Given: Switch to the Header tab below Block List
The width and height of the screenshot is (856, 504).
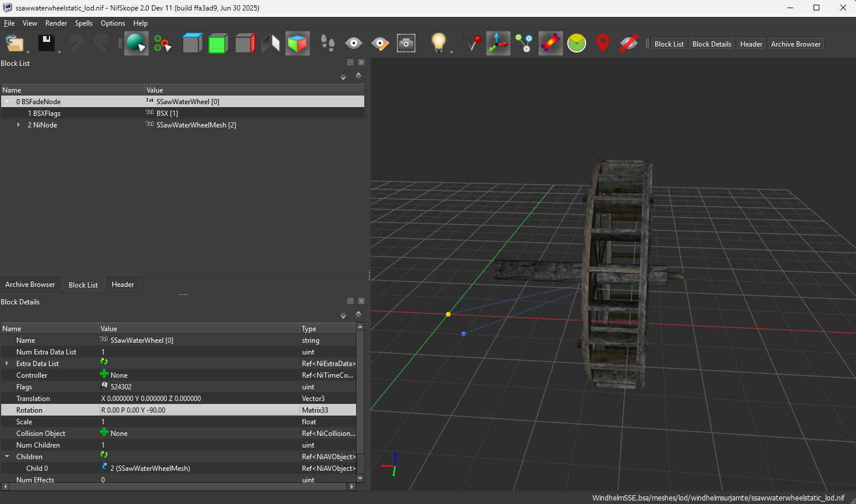Looking at the screenshot, I should [123, 285].
